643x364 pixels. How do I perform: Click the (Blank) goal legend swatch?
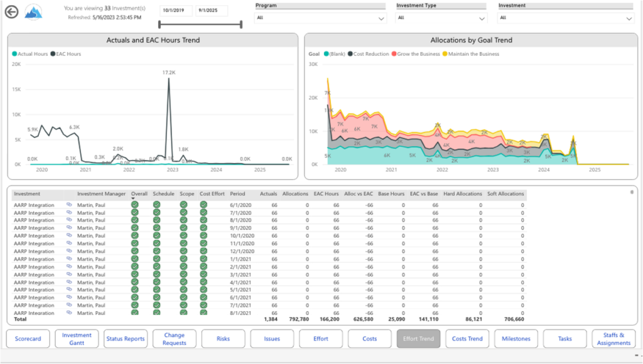[x=327, y=54]
